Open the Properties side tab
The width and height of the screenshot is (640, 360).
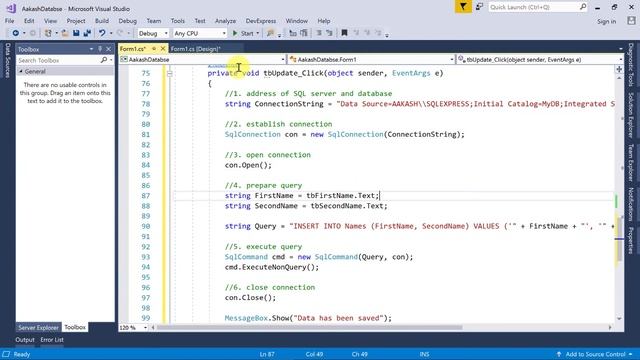tap(631, 240)
